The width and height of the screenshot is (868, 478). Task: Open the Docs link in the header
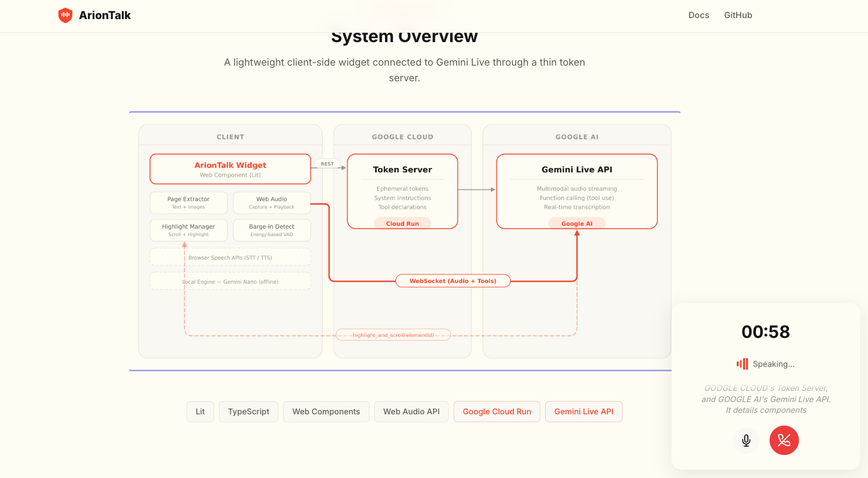(699, 15)
